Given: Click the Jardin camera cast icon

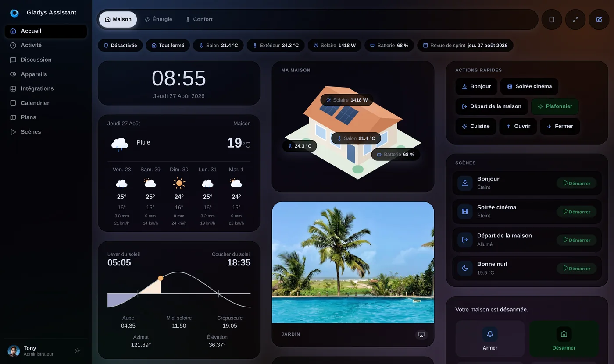Looking at the screenshot, I should (421, 335).
